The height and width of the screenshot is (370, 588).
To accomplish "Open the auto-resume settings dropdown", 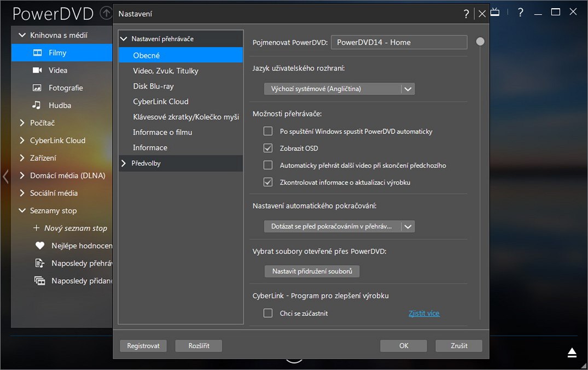I will pyautogui.click(x=407, y=226).
